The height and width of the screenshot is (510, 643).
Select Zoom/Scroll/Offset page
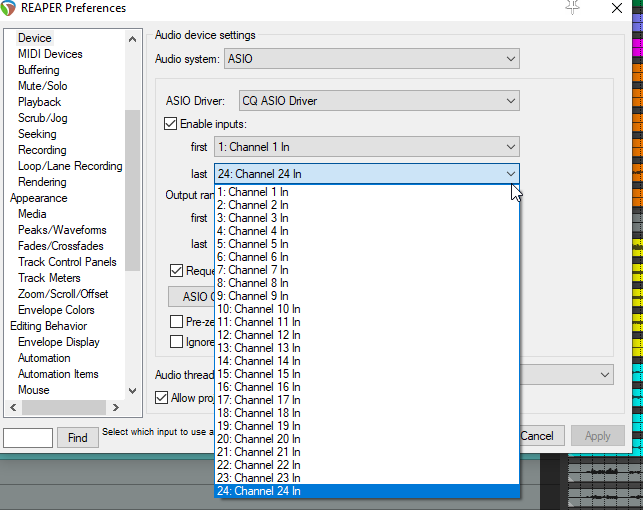[x=63, y=294]
